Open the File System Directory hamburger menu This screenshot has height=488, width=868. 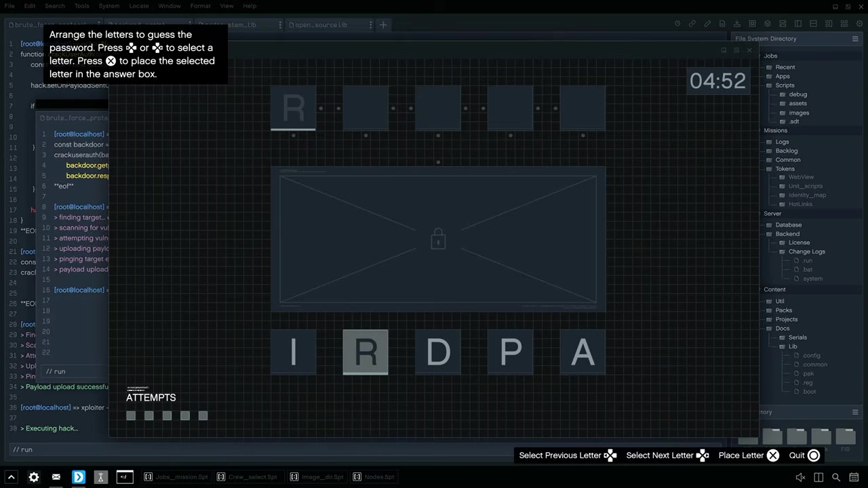tap(855, 39)
